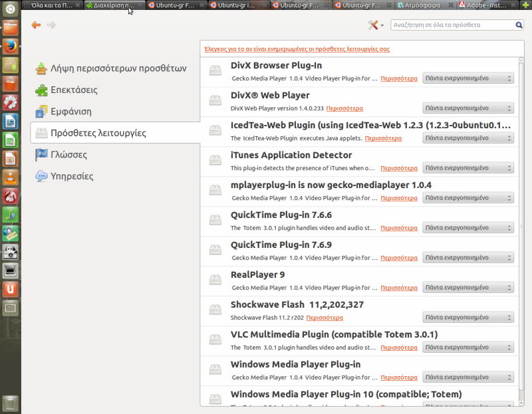Open Shockwave Flash activation dropdown
532x414 pixels.
click(468, 318)
